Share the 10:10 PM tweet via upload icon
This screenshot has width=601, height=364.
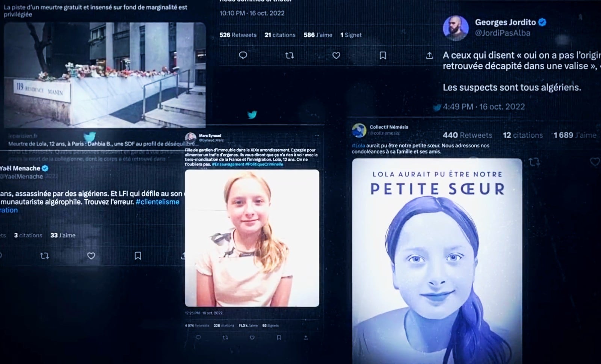coord(429,56)
